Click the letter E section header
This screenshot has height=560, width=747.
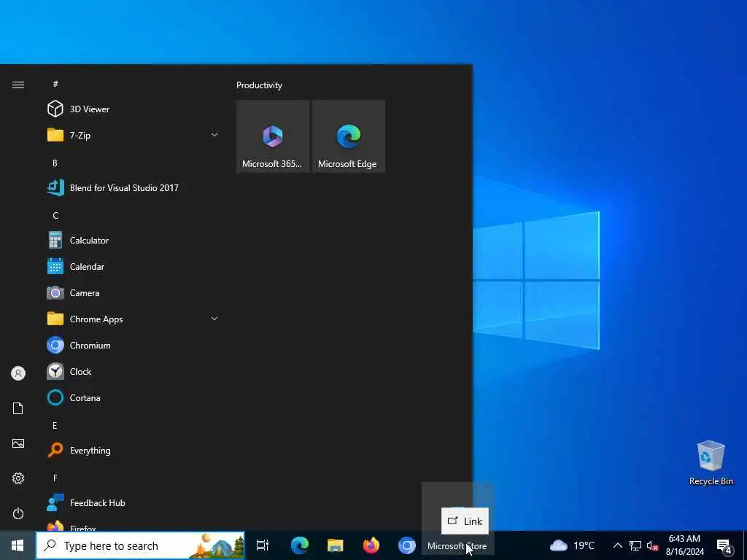55,426
